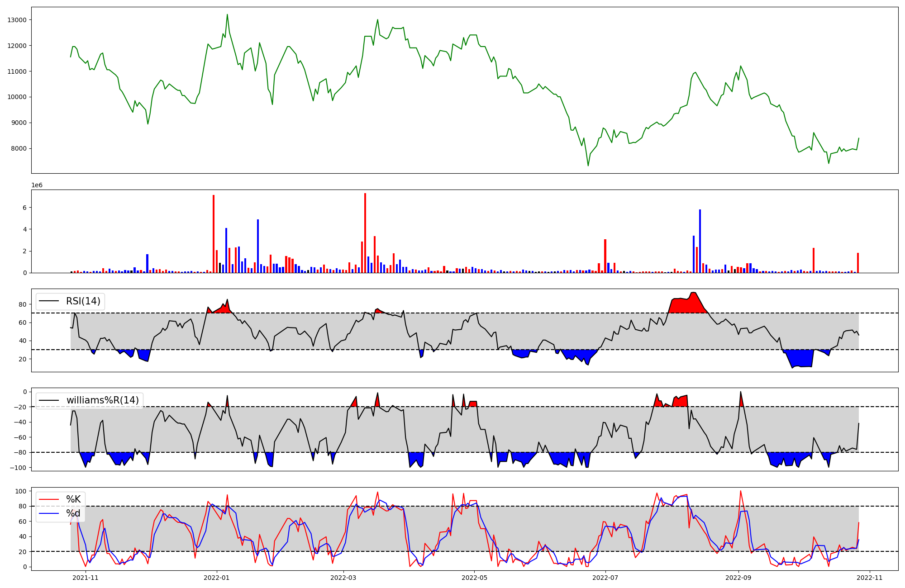Screen dimensions: 905x588
Task: Click the 2022-09 date tick label
Action: click(738, 578)
